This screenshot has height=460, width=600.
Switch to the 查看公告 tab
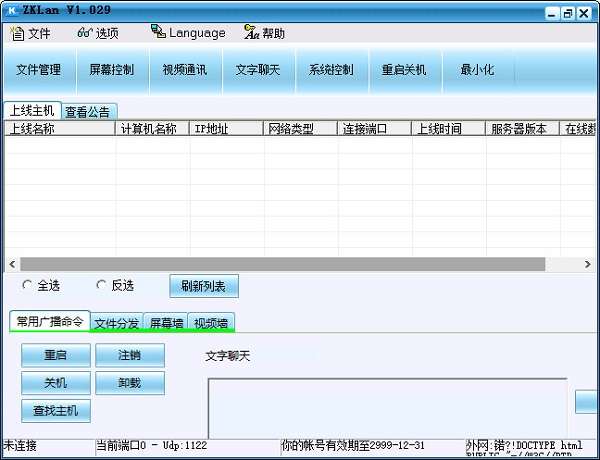[88, 112]
